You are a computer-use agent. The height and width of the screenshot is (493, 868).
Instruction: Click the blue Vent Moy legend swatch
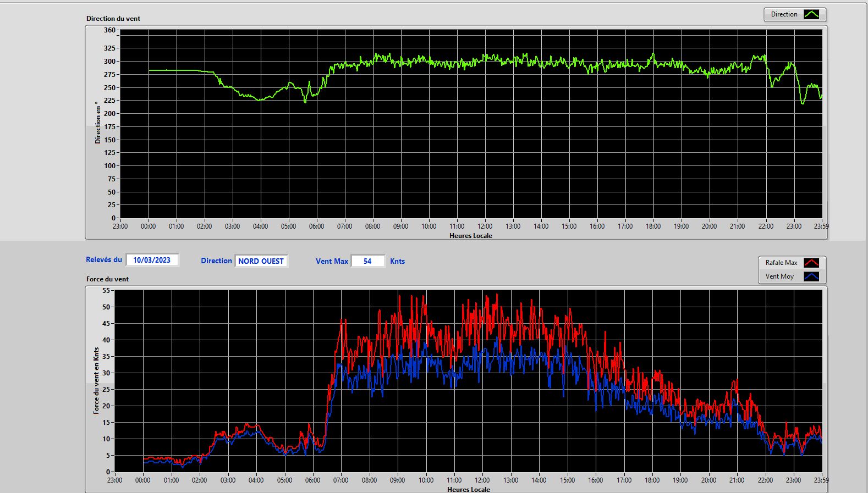tap(811, 276)
